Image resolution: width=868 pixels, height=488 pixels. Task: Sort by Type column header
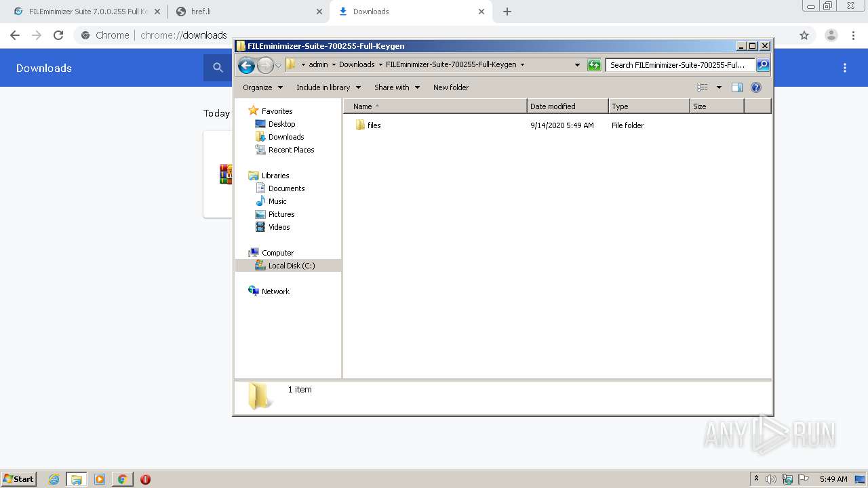tap(649, 106)
